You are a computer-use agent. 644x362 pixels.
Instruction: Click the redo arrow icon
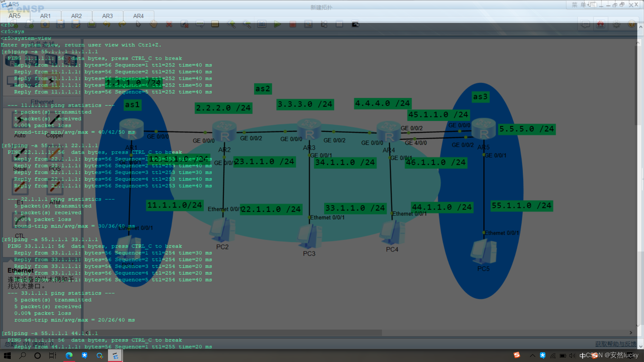pos(122,24)
